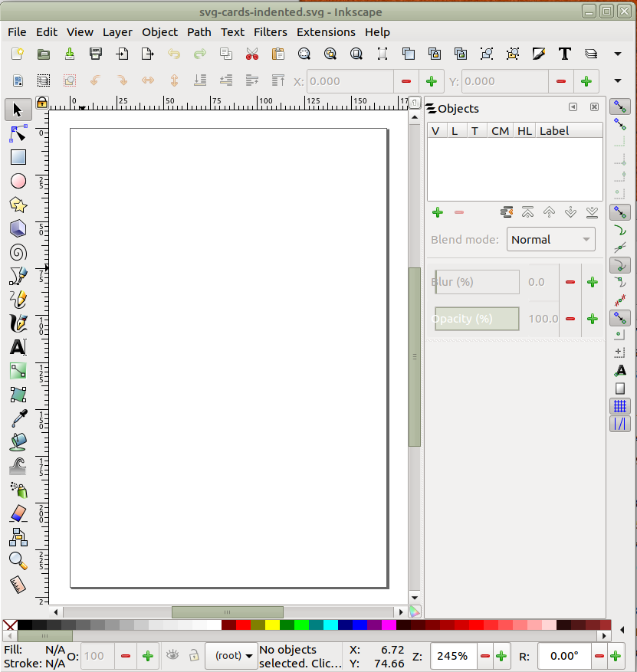This screenshot has height=672, width=637.
Task: Select the Text tool in toolbox
Action: point(18,346)
